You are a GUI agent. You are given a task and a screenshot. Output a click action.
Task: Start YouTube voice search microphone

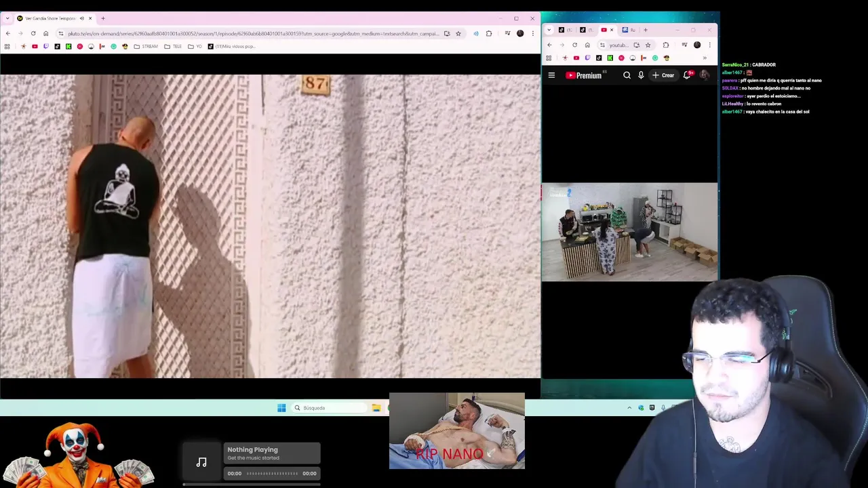point(641,75)
